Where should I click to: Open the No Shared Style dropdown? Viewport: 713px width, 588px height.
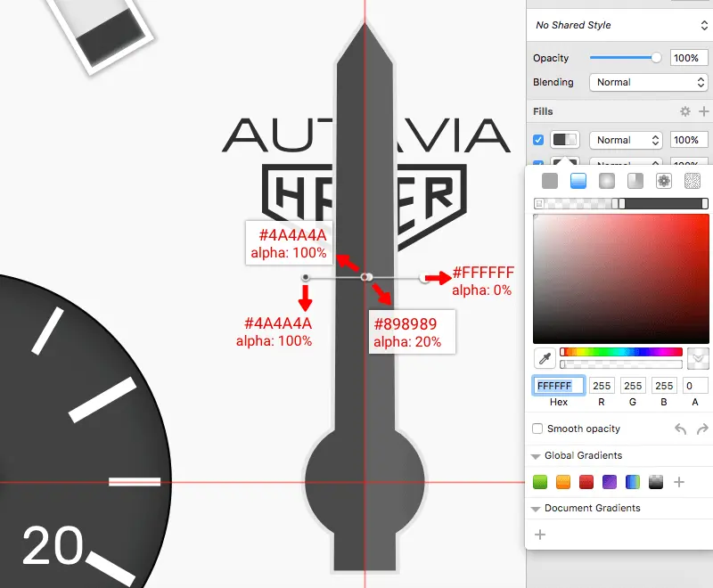(619, 25)
